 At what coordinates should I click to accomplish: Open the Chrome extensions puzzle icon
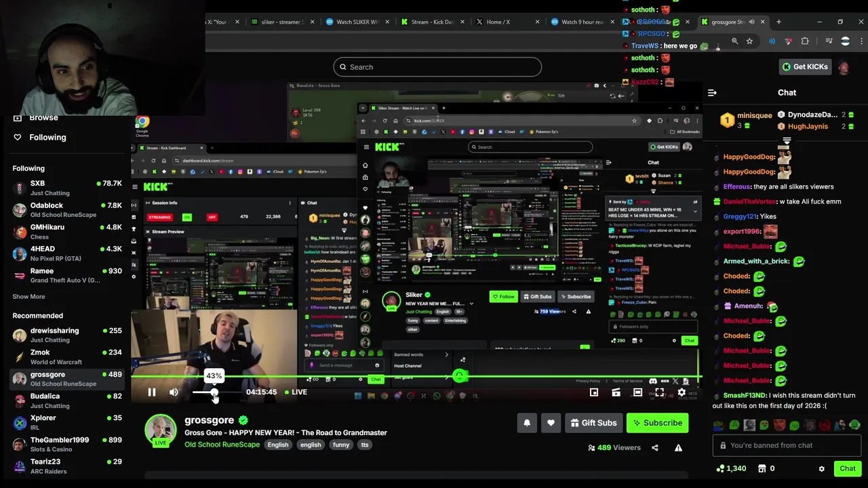[805, 41]
